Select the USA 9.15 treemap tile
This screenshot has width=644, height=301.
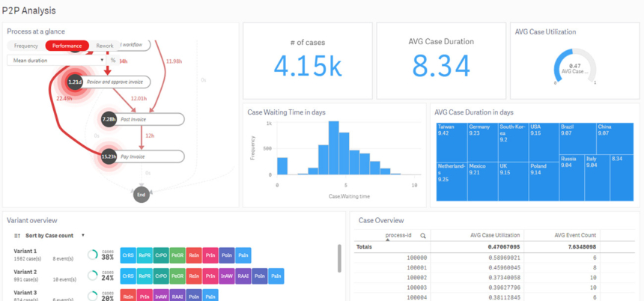pos(544,142)
